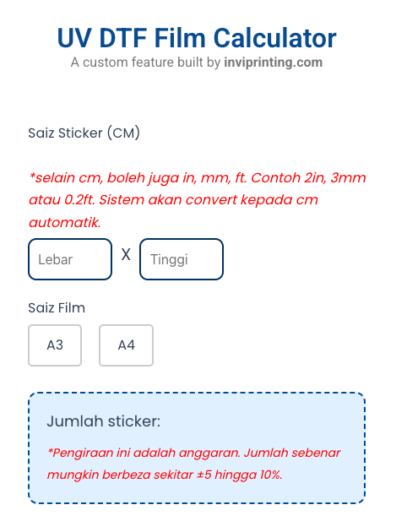Select the A4 film size option
The height and width of the screenshot is (532, 396).
point(127,345)
